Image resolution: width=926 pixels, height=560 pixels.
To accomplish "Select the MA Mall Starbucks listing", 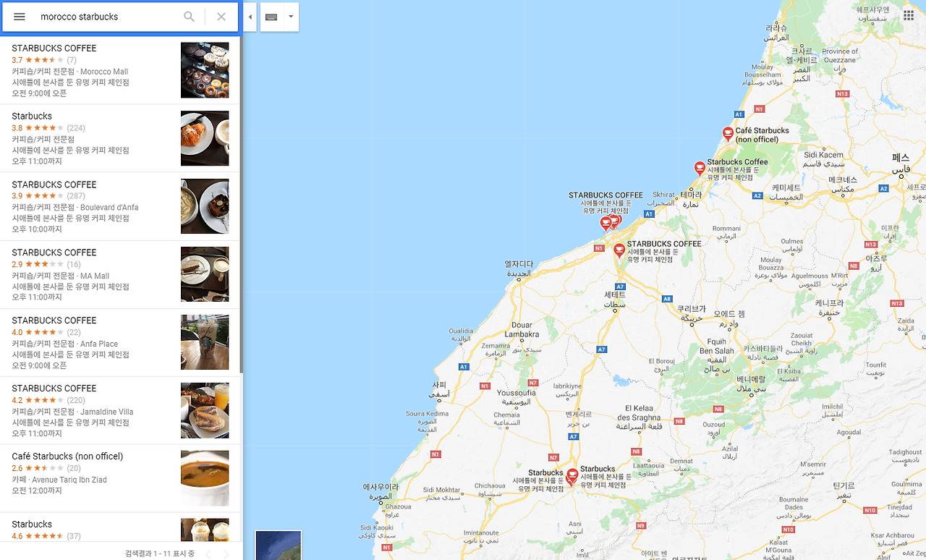I will pyautogui.click(x=120, y=274).
